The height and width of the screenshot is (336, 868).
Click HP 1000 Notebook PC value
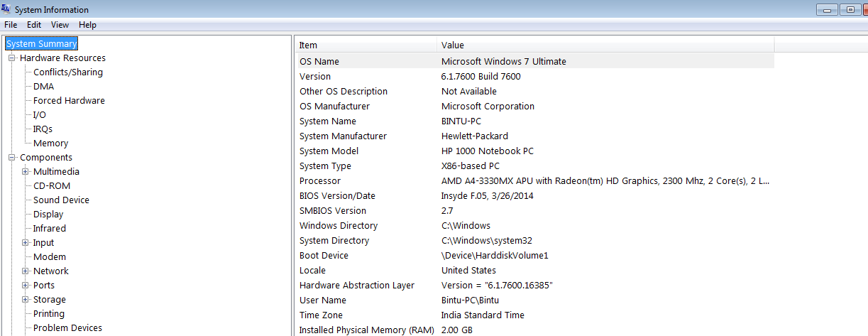[x=488, y=151]
